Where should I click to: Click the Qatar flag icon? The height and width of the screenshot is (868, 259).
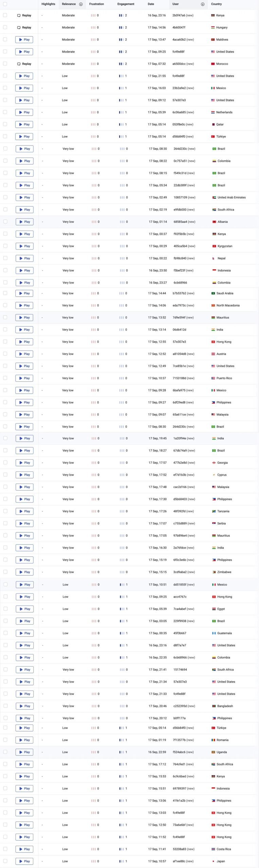point(213,125)
